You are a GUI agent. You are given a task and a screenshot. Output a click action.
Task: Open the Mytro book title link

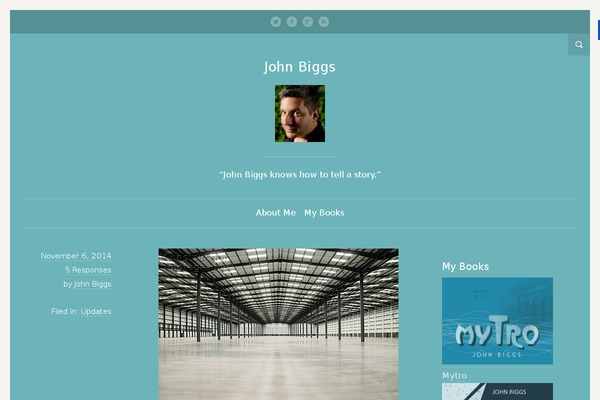click(x=454, y=376)
